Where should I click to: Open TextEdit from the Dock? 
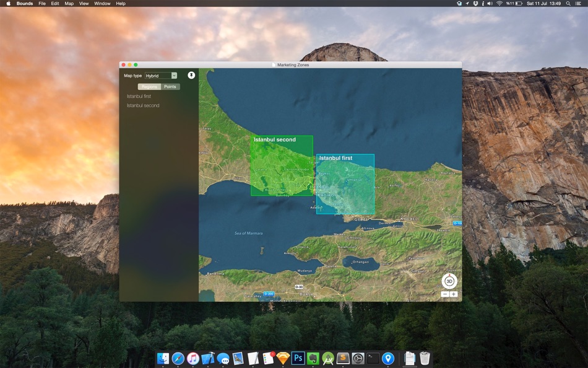[x=253, y=358]
